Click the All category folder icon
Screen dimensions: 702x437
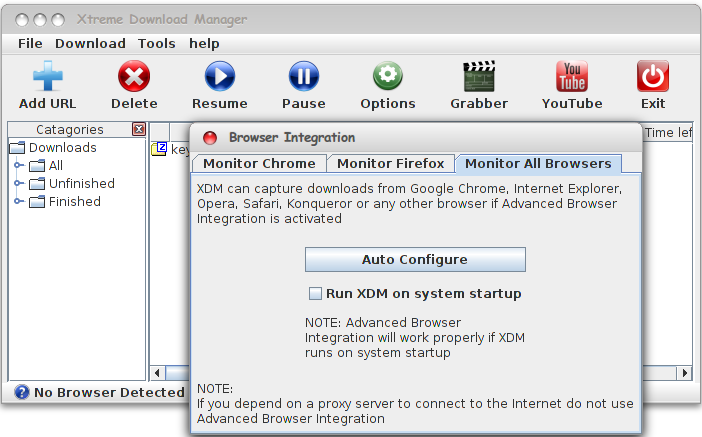pyautogui.click(x=37, y=166)
